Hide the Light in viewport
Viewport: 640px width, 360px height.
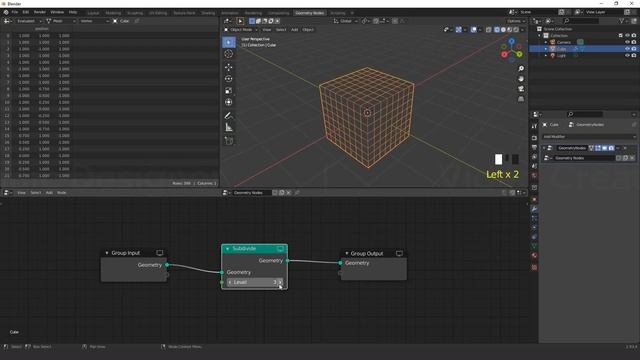click(x=627, y=56)
